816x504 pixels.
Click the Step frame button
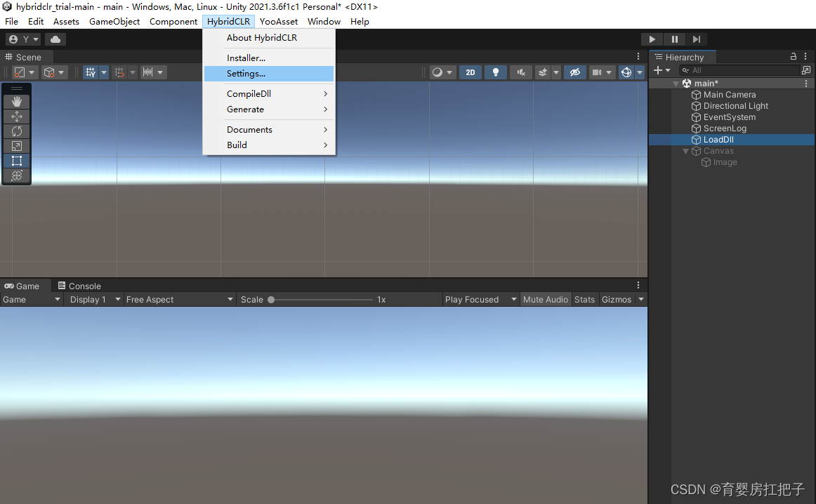(x=696, y=39)
